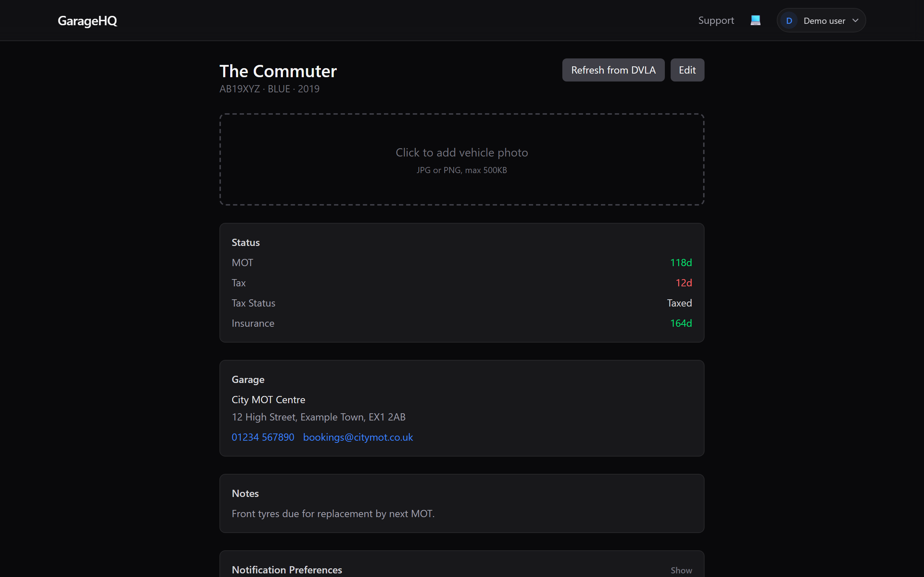Click the green Insurance 164d value

tap(681, 323)
